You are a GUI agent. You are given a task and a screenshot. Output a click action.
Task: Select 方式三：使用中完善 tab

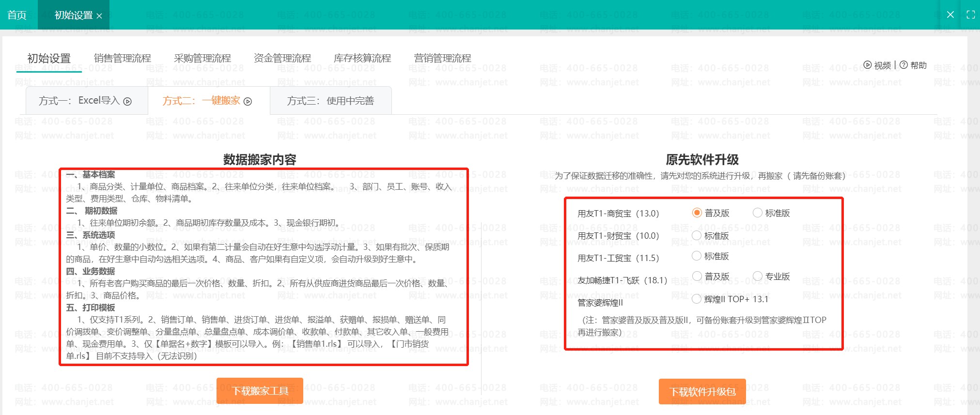pyautogui.click(x=331, y=101)
